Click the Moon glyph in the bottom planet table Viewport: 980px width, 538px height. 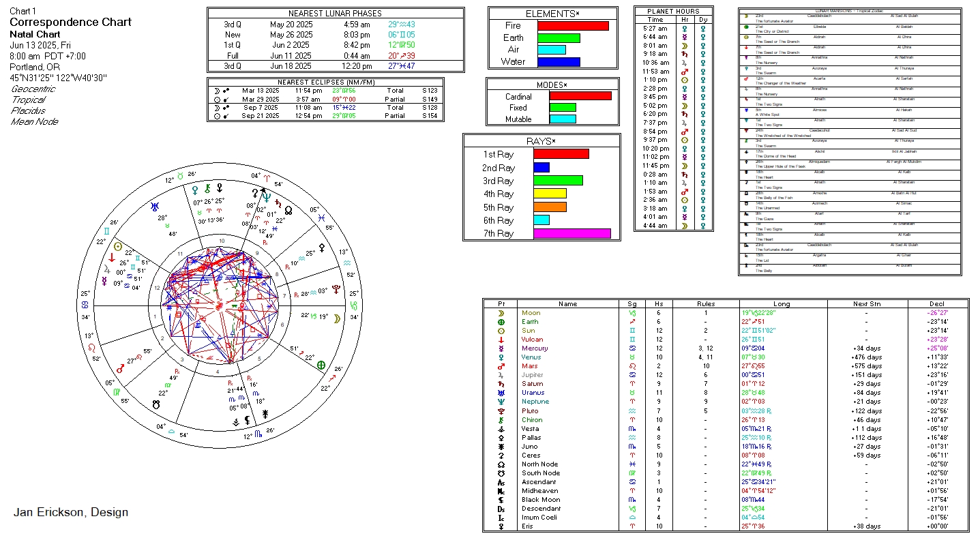[x=501, y=313]
